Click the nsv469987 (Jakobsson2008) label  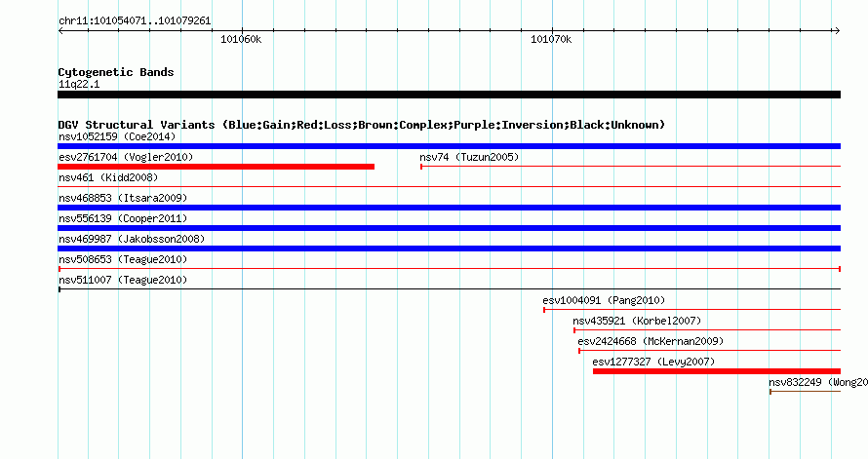(x=132, y=239)
